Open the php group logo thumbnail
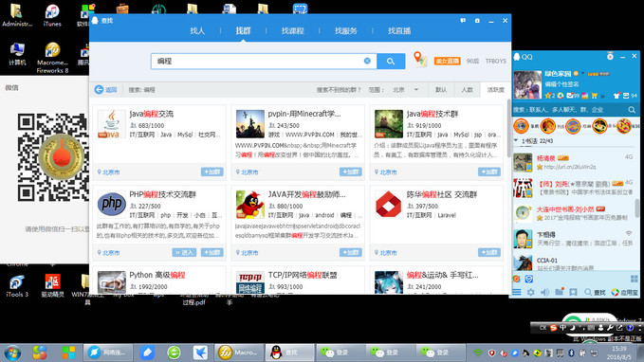644x362 pixels. 112,204
